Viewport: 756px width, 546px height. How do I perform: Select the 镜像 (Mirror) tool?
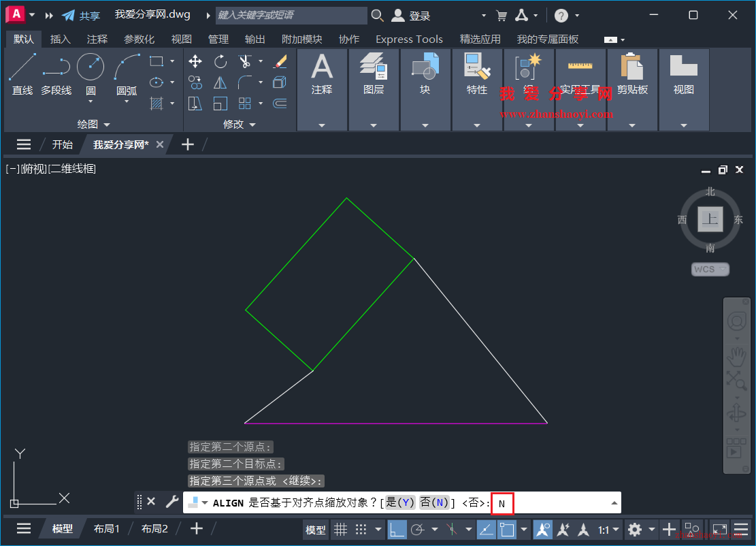pyautogui.click(x=219, y=82)
